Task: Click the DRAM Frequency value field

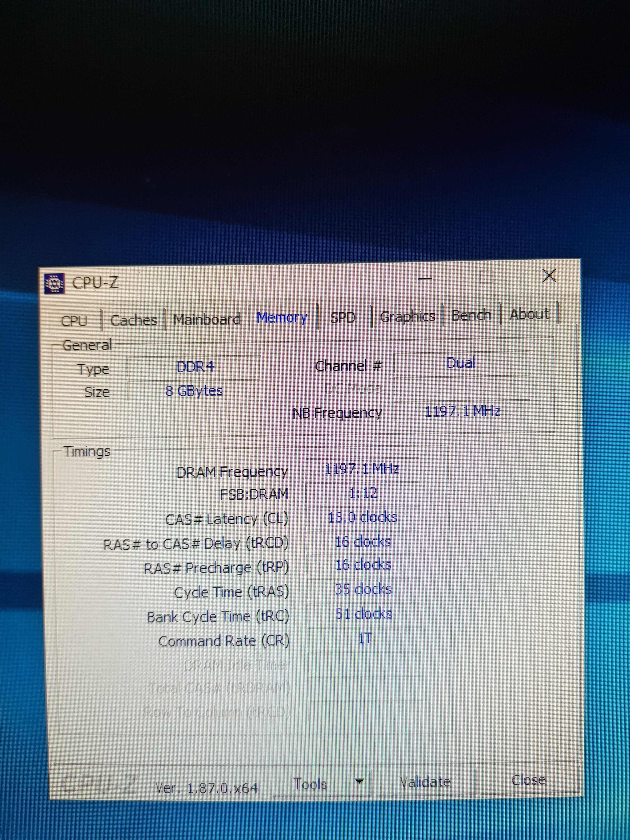Action: 362,469
